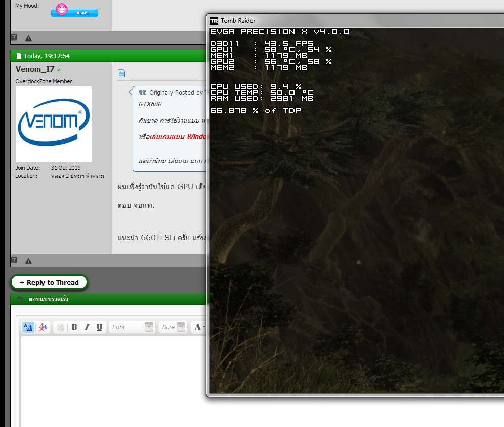Viewport: 504px width, 427px height.
Task: Open the font color picker
Action: [x=199, y=327]
